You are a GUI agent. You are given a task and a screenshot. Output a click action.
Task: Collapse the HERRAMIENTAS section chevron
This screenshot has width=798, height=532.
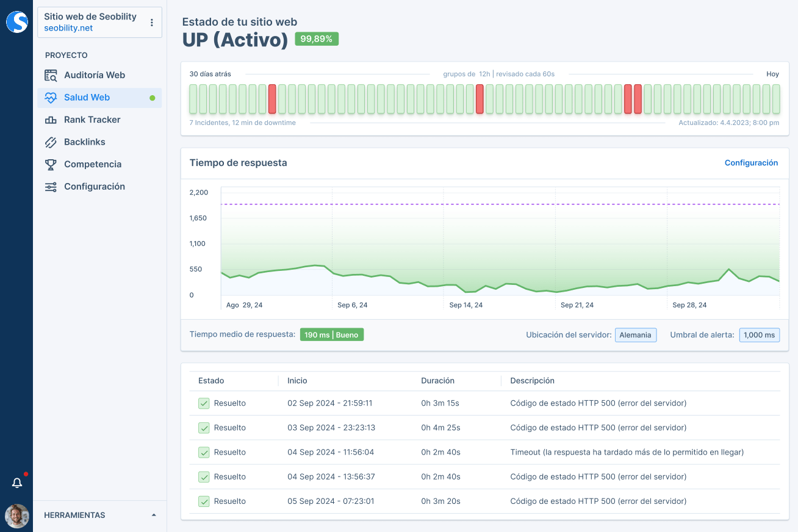point(154,514)
